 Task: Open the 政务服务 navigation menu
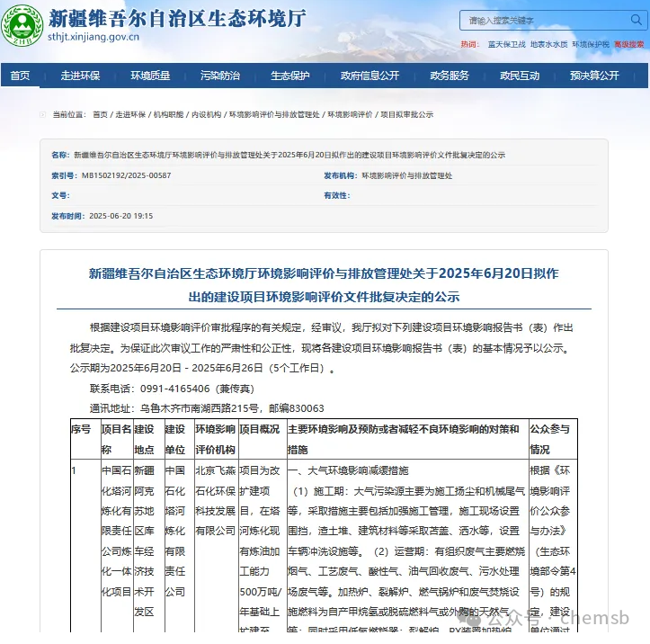(450, 76)
